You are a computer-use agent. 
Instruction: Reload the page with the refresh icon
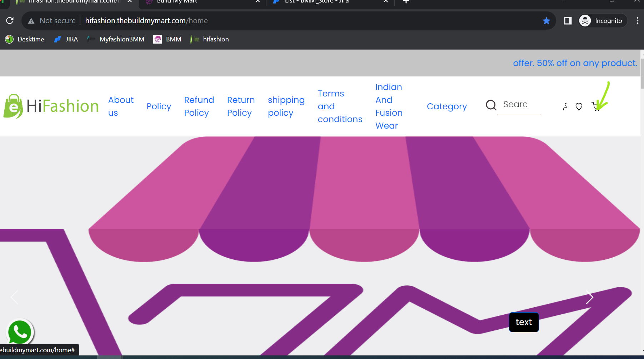(10, 21)
